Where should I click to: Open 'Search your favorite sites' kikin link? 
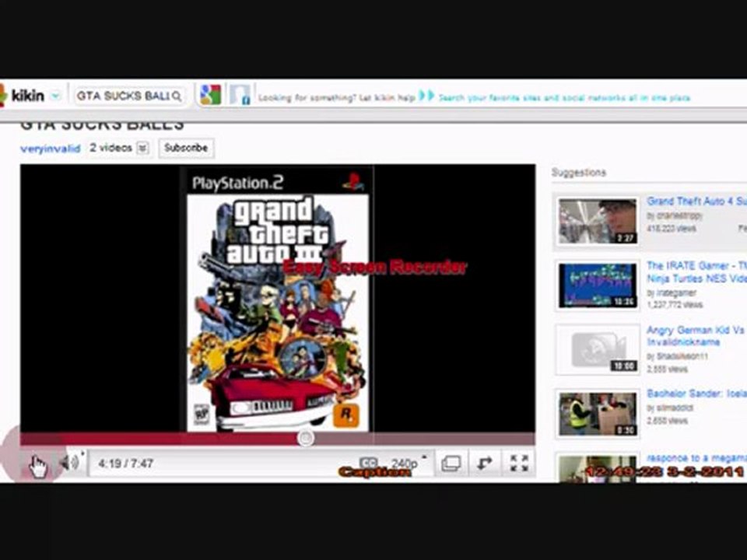click(563, 98)
